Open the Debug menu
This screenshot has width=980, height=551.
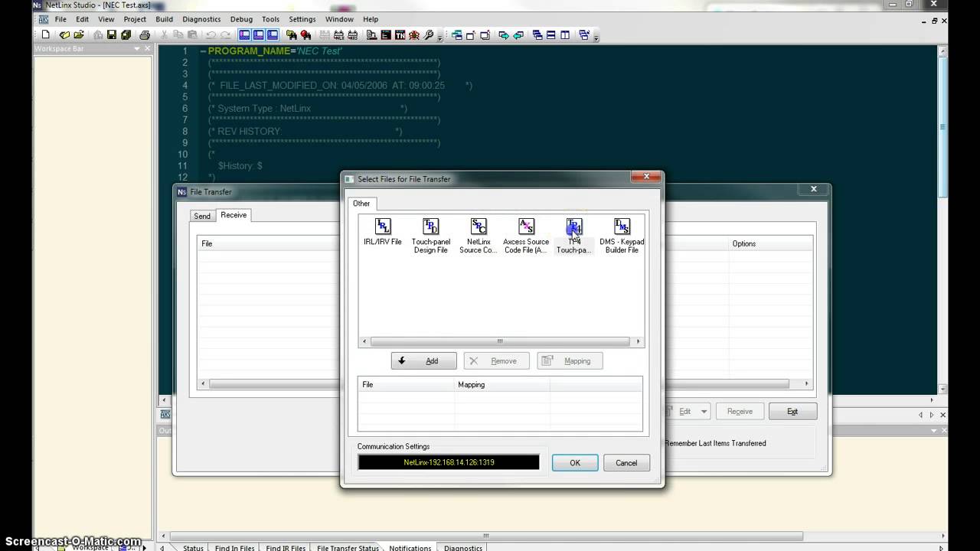click(x=241, y=19)
